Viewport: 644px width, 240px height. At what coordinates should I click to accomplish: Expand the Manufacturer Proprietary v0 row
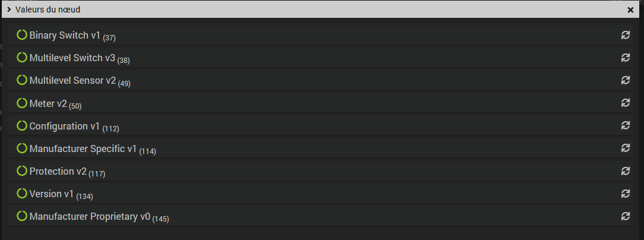(x=89, y=216)
